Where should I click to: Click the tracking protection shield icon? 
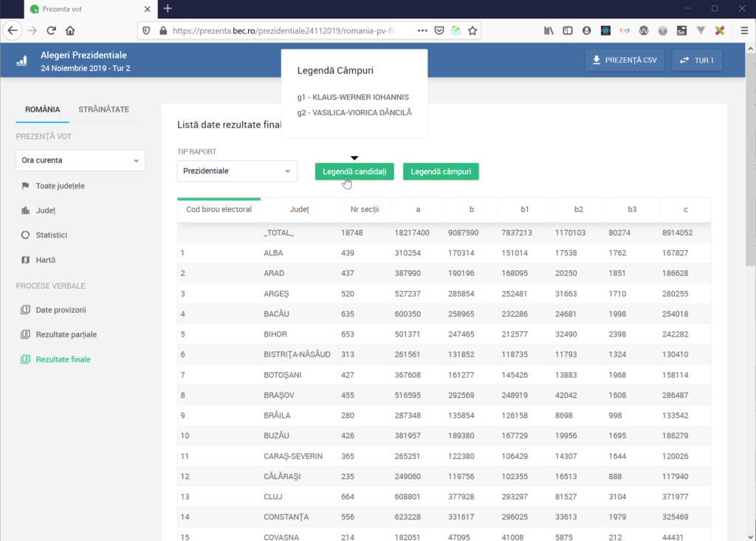point(146,30)
